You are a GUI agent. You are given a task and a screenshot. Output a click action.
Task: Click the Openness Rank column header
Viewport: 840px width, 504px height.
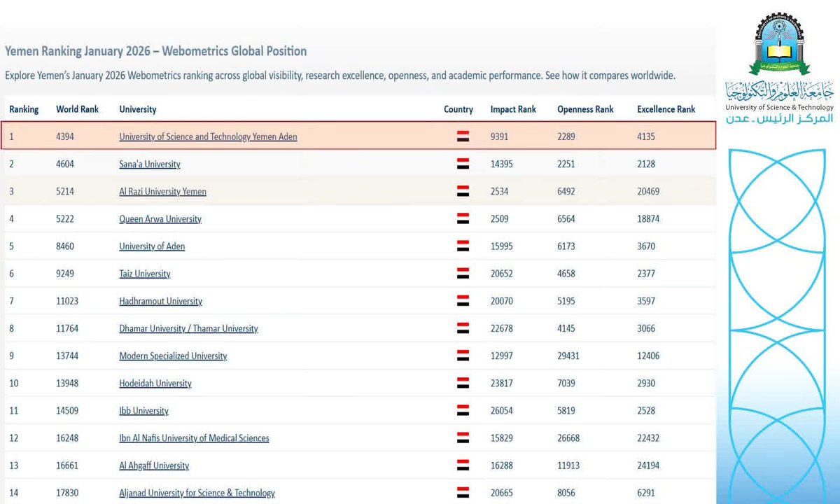(585, 110)
